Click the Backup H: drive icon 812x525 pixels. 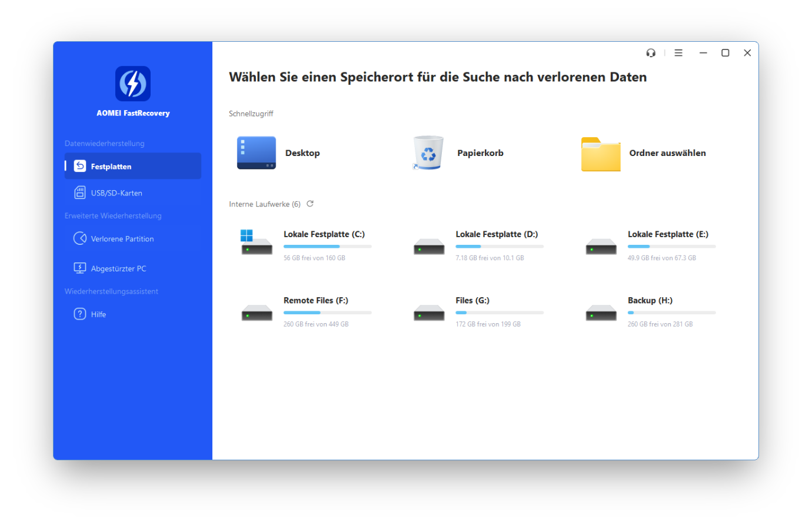click(601, 313)
